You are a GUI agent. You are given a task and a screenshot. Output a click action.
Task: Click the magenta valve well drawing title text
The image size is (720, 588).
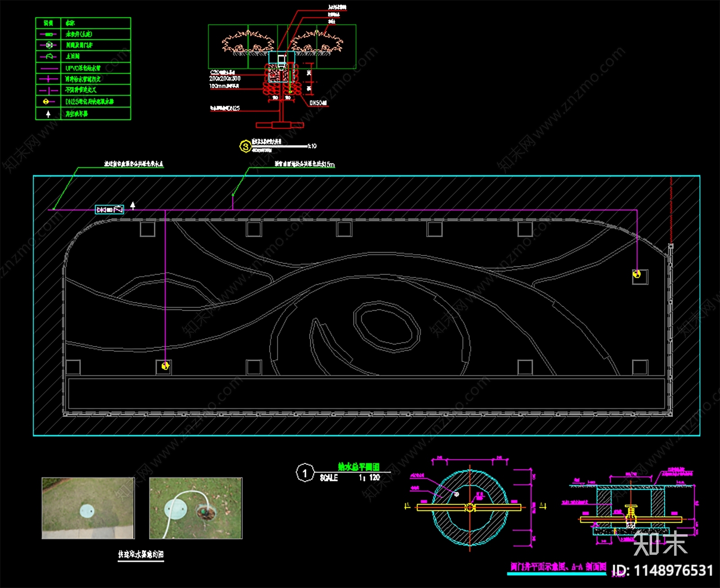tap(558, 567)
